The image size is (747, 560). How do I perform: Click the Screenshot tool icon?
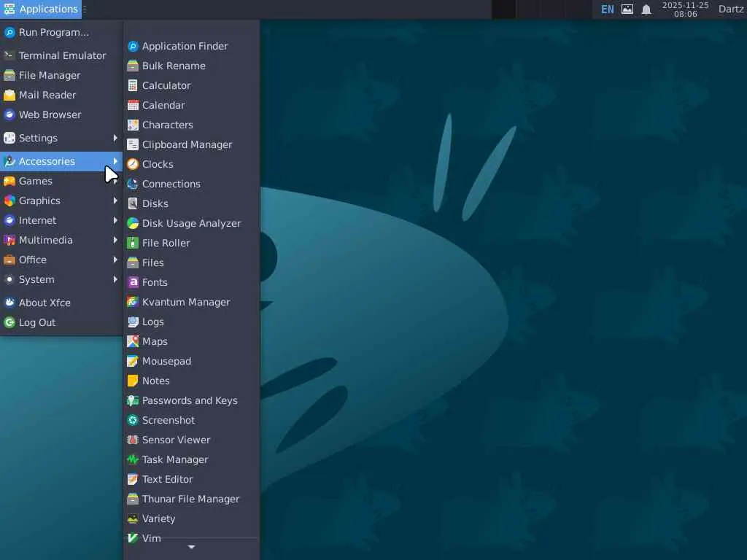133,420
